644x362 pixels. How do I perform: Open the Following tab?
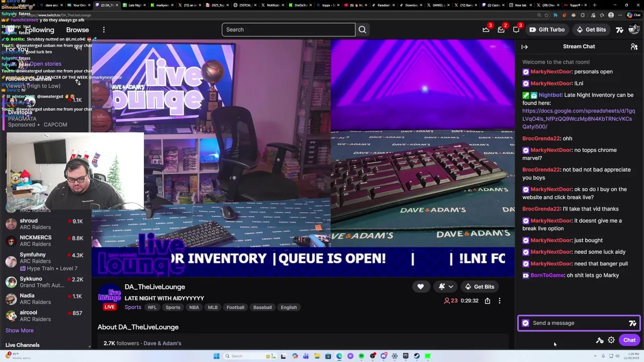40,30
